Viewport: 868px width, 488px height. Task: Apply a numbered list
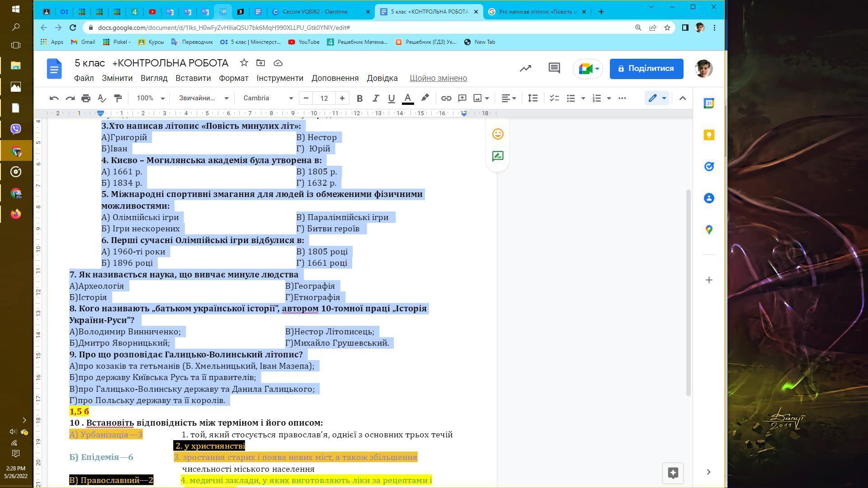pyautogui.click(x=597, y=98)
